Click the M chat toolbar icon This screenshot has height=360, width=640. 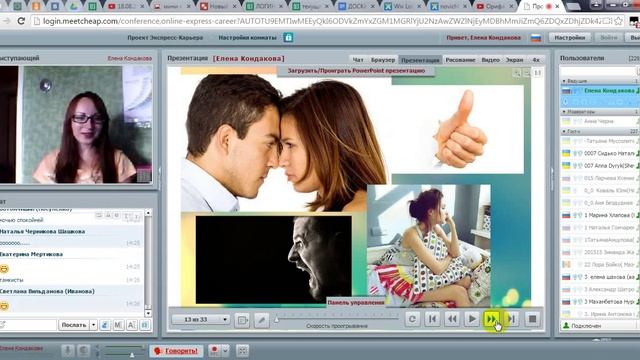pyautogui.click(x=118, y=325)
